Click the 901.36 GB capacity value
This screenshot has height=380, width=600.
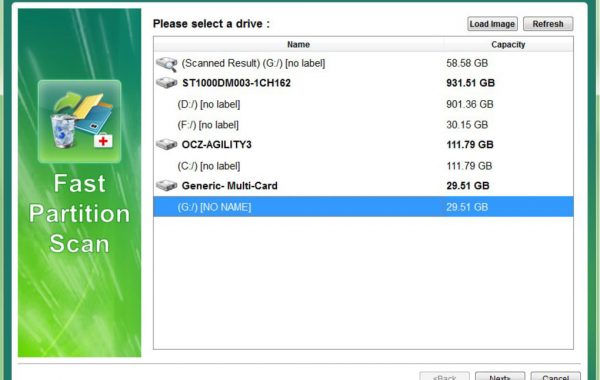pyautogui.click(x=470, y=104)
